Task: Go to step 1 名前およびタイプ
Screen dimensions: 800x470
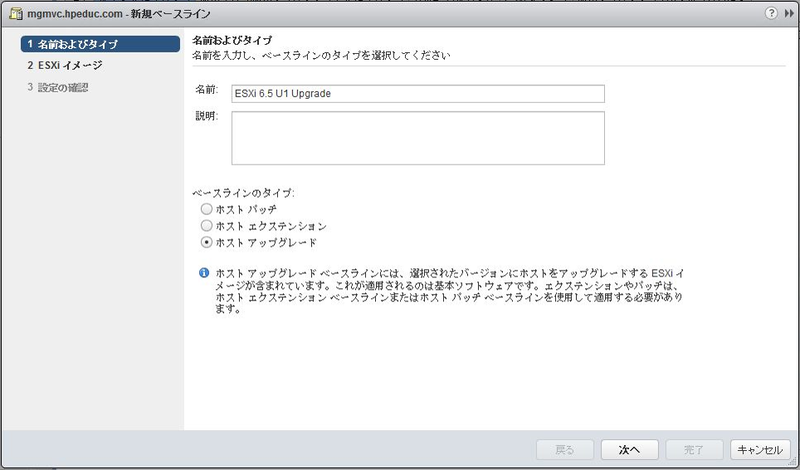Action: pyautogui.click(x=101, y=44)
